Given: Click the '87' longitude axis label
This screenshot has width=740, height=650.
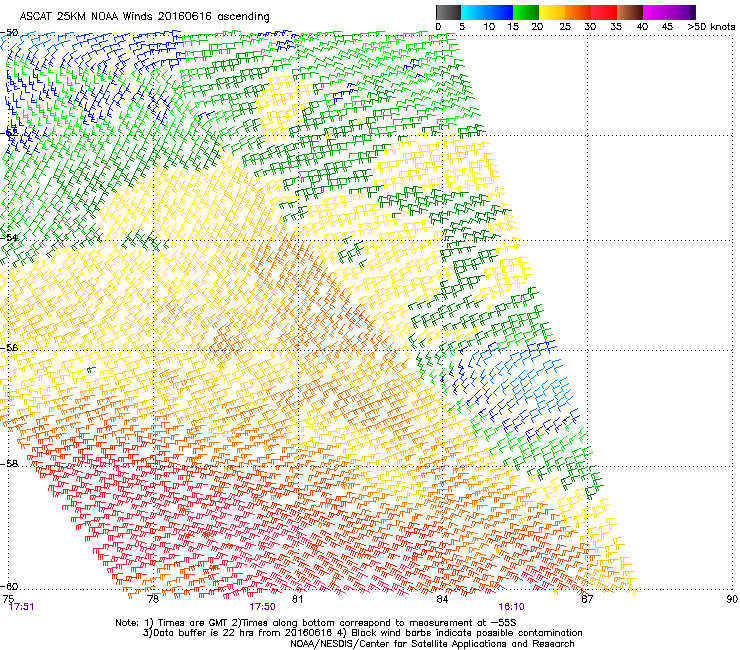Looking at the screenshot, I should tap(587, 599).
